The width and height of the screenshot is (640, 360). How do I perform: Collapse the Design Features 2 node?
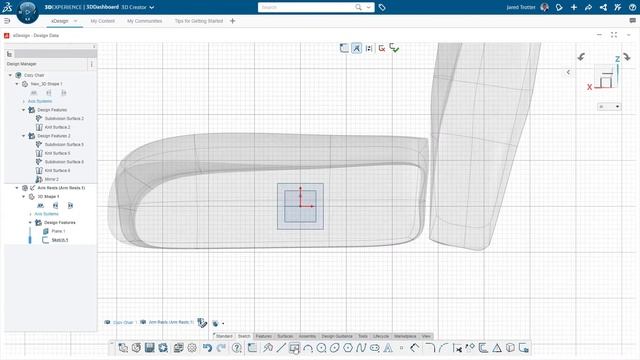[x=23, y=136]
